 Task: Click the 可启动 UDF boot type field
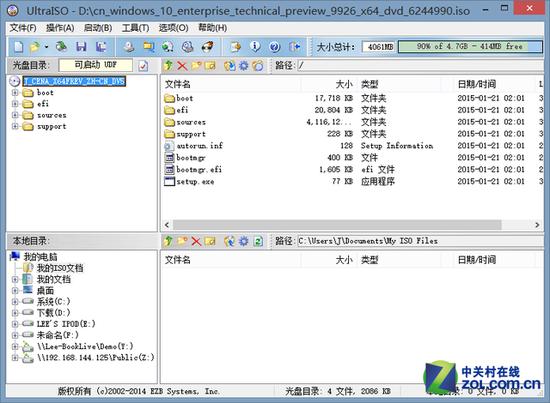[x=96, y=65]
